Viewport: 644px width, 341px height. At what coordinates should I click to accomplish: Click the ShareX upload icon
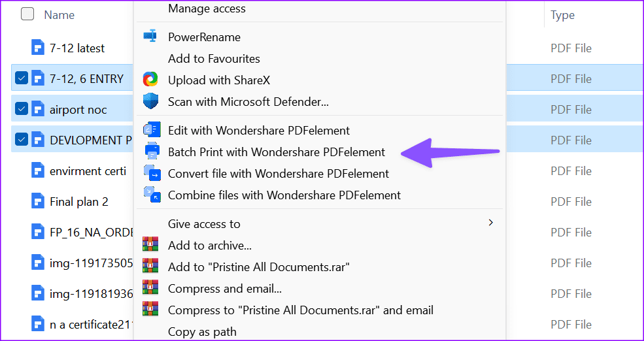(x=150, y=80)
